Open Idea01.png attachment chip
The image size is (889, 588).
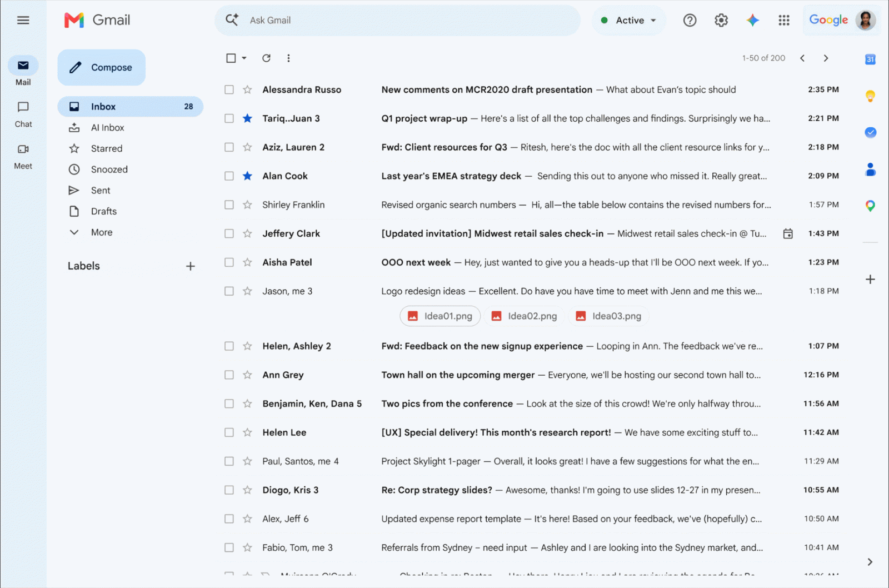click(x=440, y=316)
